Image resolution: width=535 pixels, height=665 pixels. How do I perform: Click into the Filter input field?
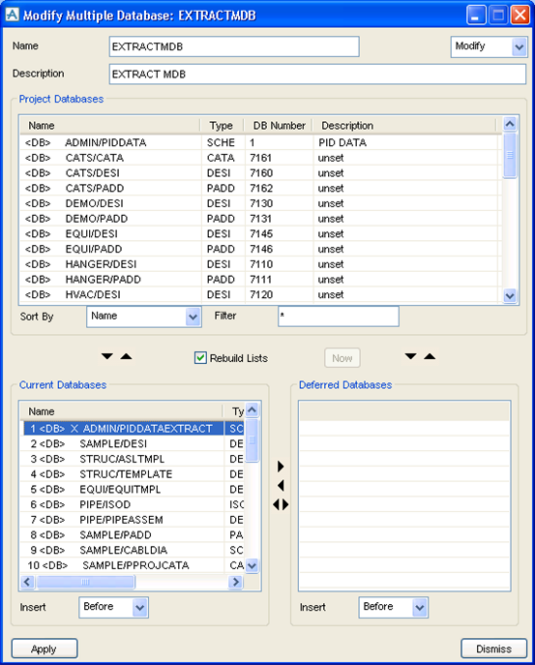[x=338, y=316]
